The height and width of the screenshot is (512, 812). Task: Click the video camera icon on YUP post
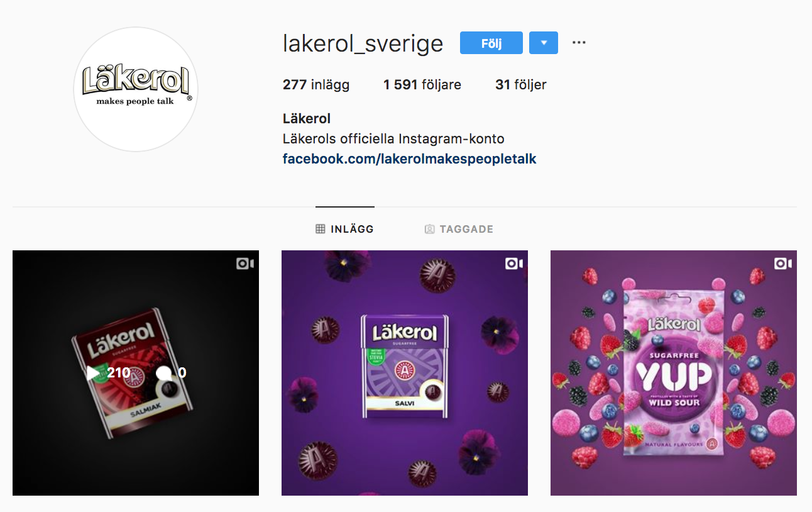(782, 264)
